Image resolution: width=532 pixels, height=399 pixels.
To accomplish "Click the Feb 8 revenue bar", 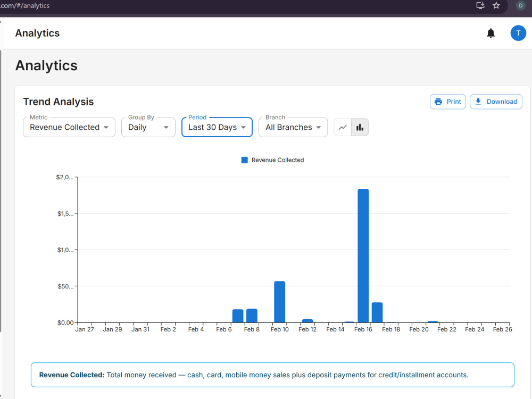I will 252,315.
